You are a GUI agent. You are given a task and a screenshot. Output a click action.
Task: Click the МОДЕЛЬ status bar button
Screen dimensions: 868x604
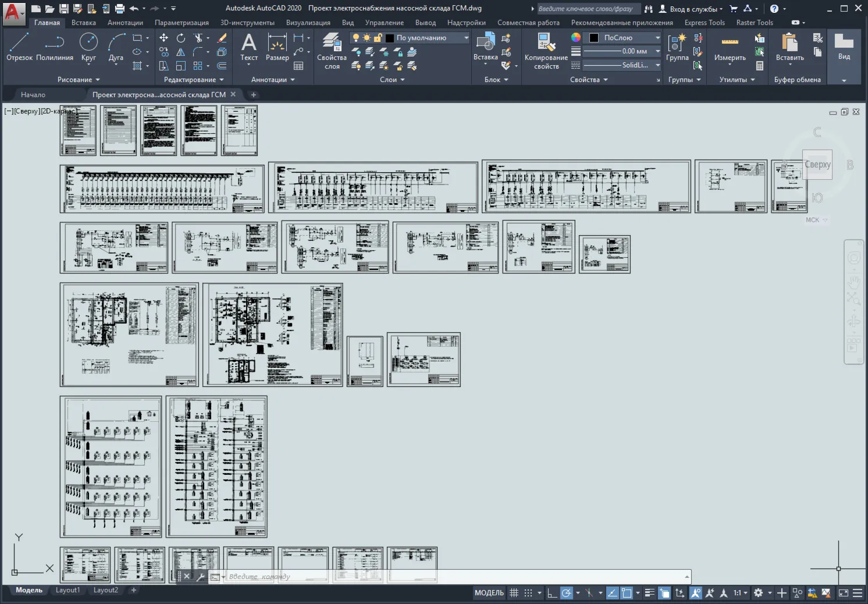[489, 593]
